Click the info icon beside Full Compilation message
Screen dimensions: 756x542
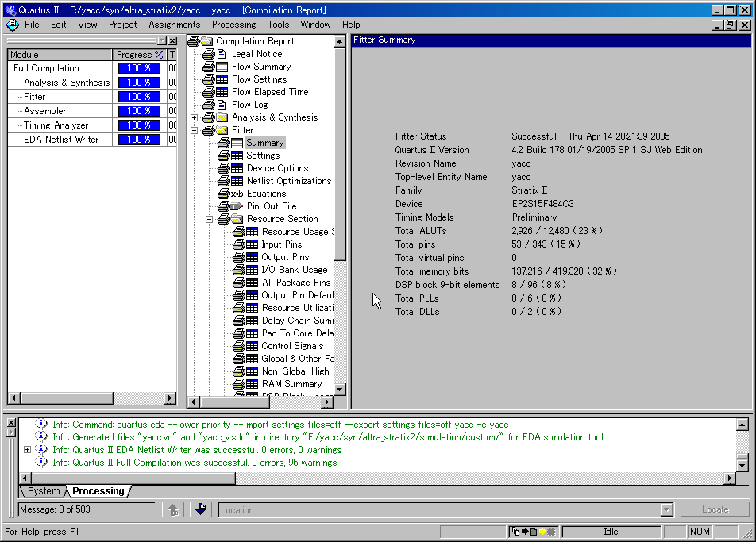(x=41, y=463)
